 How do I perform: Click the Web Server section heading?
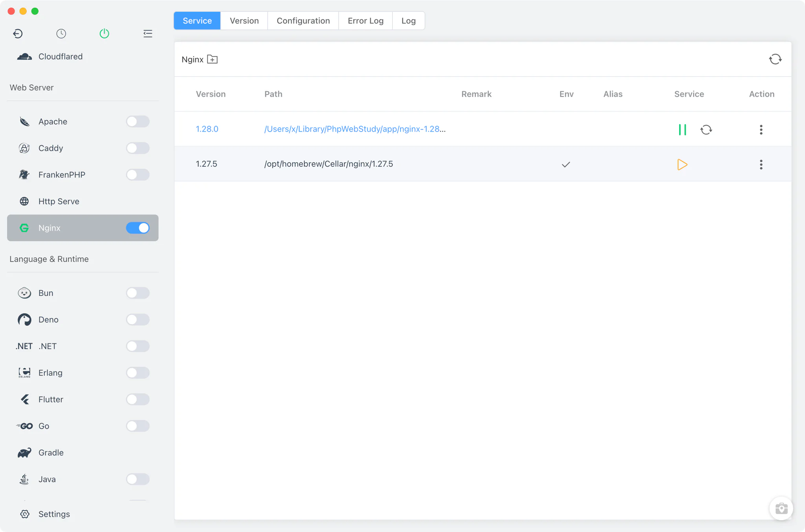coord(31,88)
